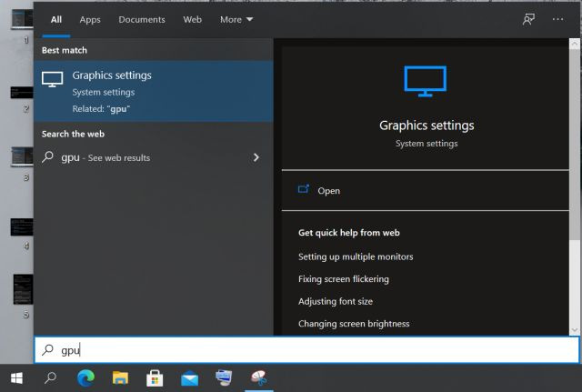Click the feedback person icon
This screenshot has width=582, height=392.
[528, 19]
